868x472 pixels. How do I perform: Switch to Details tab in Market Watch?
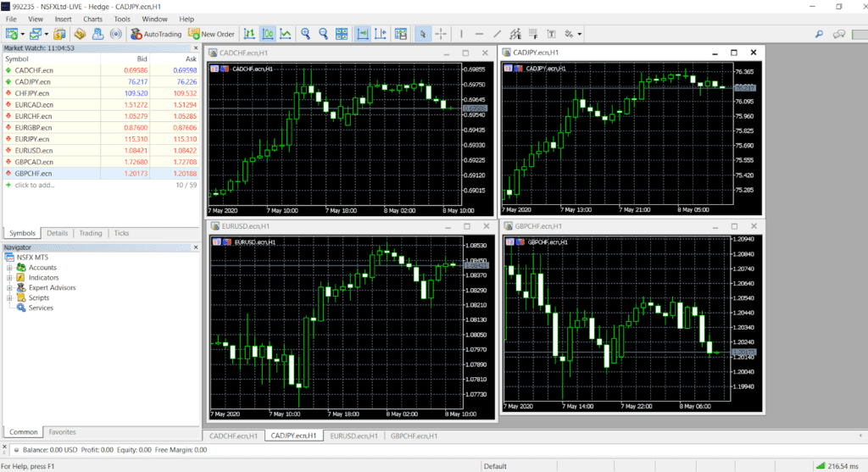click(x=57, y=234)
